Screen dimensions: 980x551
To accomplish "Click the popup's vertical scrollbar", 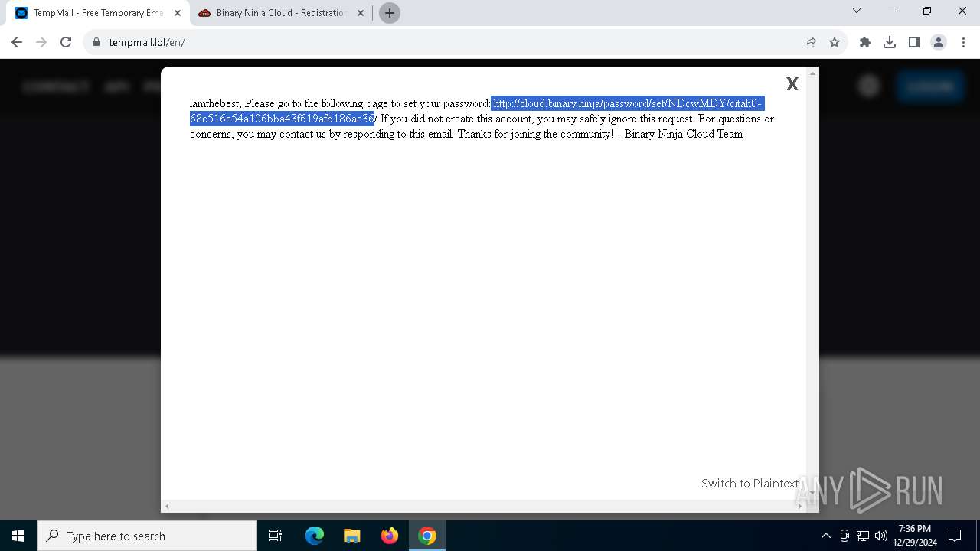I will 813,283.
